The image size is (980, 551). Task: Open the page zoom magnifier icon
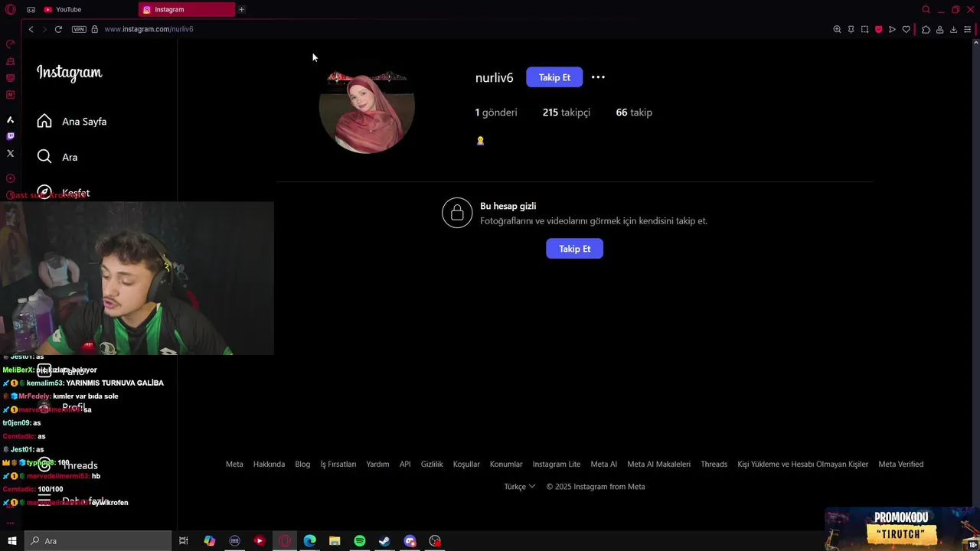[837, 29]
